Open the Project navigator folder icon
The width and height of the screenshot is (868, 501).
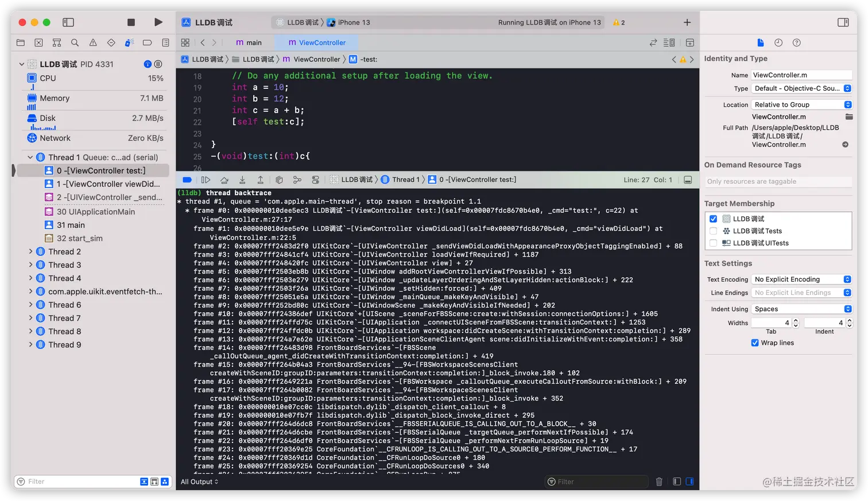pyautogui.click(x=21, y=42)
